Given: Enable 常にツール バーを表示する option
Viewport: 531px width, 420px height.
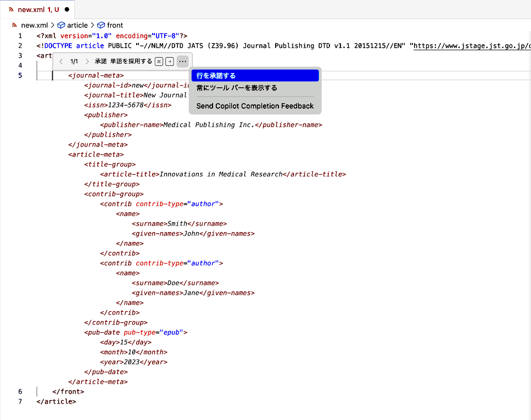Looking at the screenshot, I should [235, 87].
